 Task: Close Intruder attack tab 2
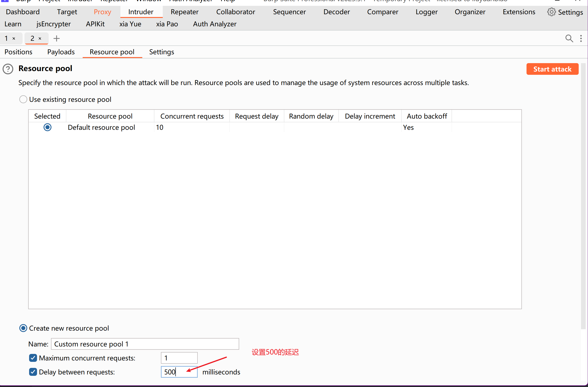coord(40,38)
